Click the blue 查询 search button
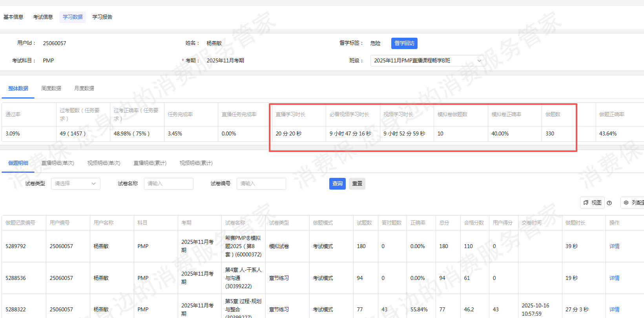This screenshot has width=644, height=318. click(337, 184)
